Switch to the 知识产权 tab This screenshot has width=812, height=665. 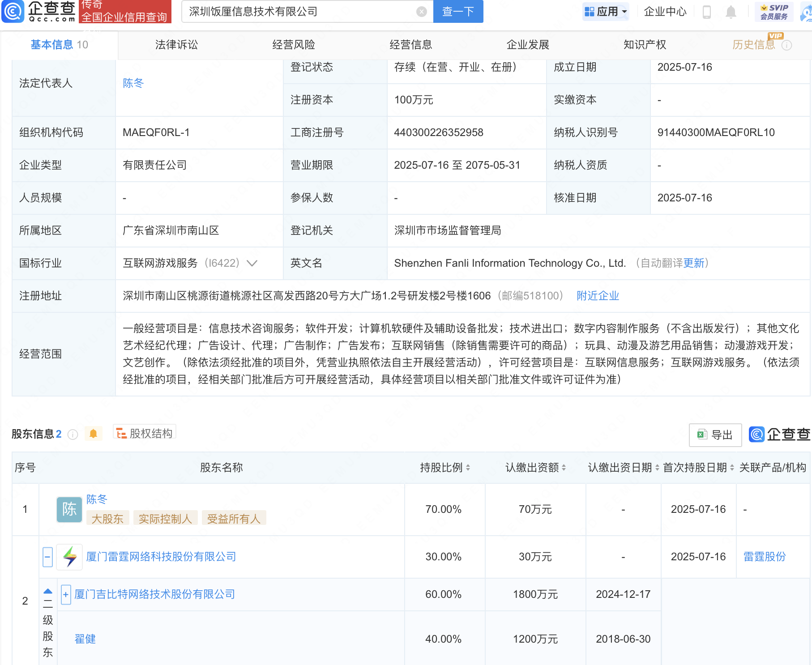point(645,45)
